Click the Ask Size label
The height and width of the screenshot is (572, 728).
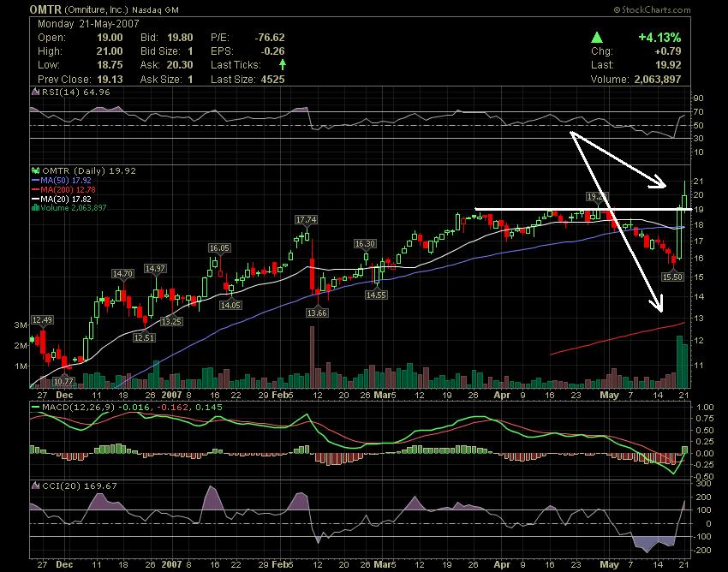160,79
